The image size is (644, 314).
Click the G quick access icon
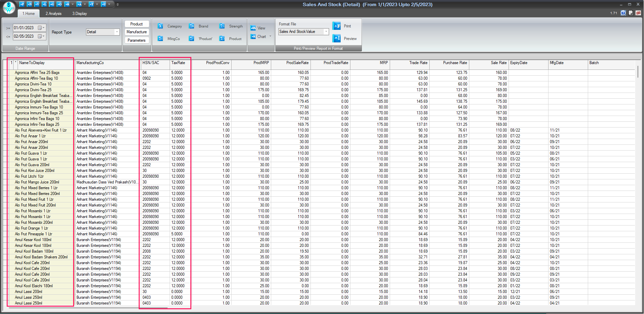point(52,4)
